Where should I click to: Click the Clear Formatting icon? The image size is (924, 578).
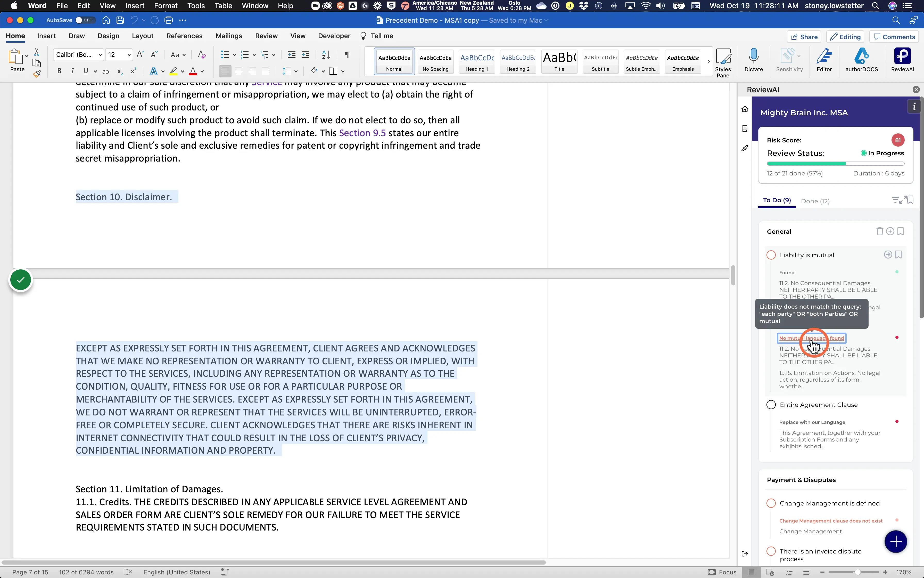pos(202,55)
